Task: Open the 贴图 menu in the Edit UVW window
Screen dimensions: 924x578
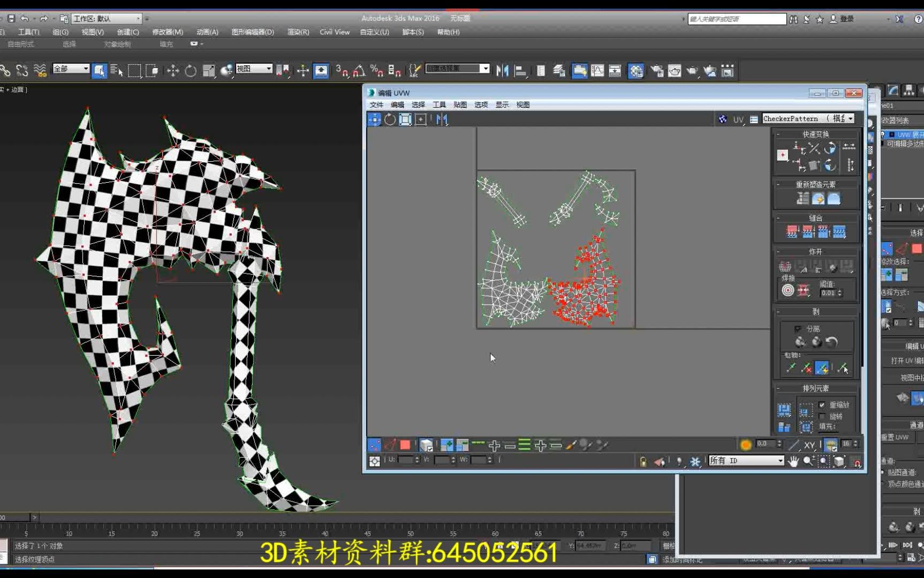Action: coord(459,104)
